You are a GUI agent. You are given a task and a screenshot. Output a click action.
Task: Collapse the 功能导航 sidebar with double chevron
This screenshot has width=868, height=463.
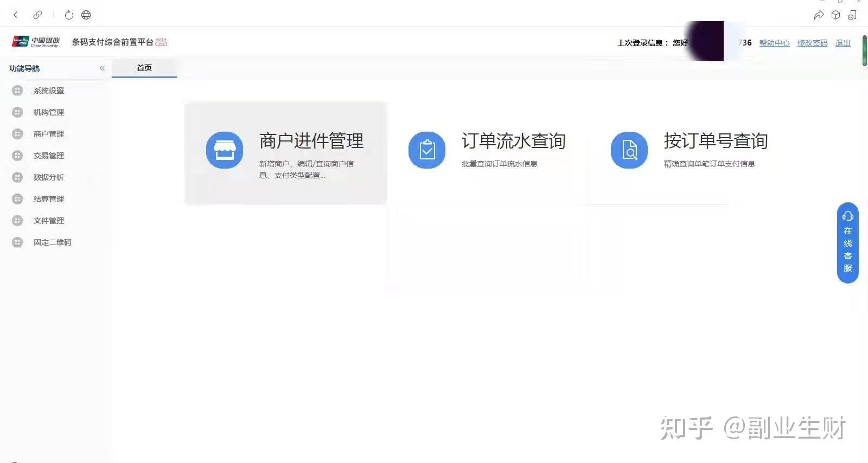pos(102,68)
